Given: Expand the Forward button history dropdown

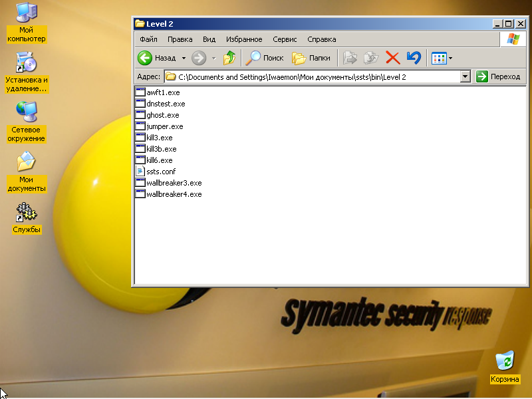Looking at the screenshot, I should pyautogui.click(x=213, y=59).
